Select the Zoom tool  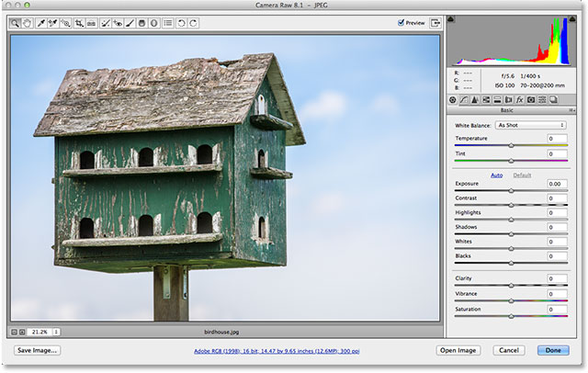[15, 23]
